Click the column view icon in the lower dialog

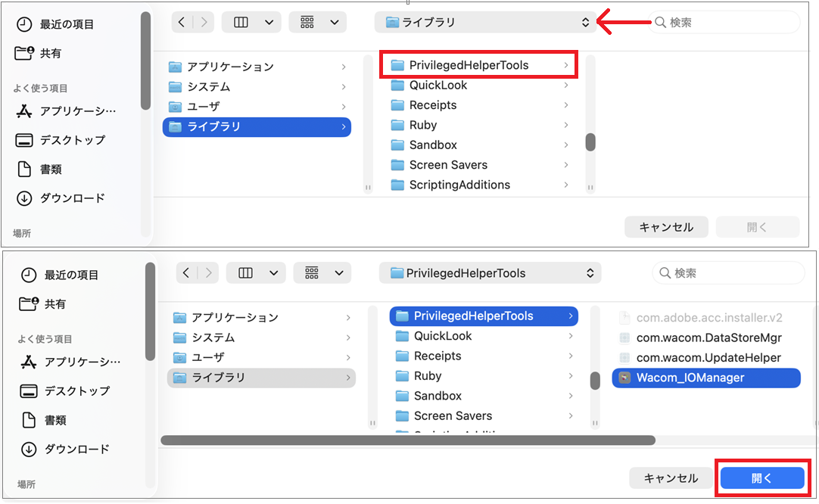pyautogui.click(x=245, y=272)
